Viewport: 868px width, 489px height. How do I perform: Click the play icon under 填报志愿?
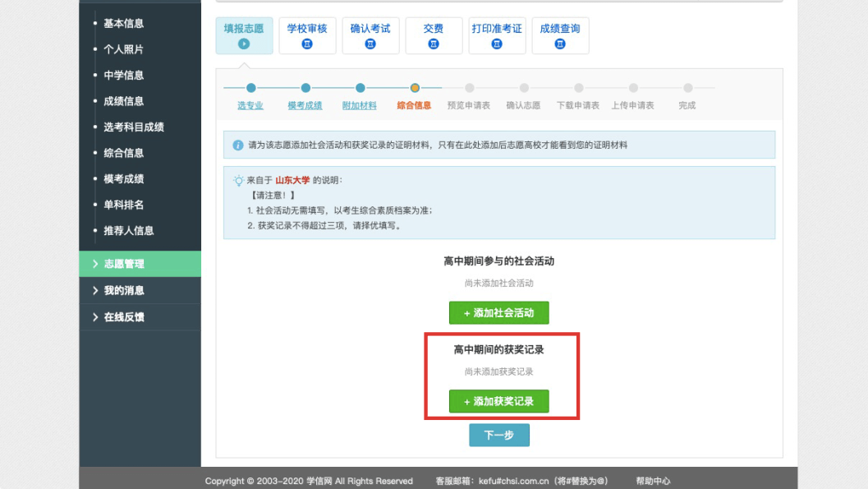pyautogui.click(x=244, y=44)
